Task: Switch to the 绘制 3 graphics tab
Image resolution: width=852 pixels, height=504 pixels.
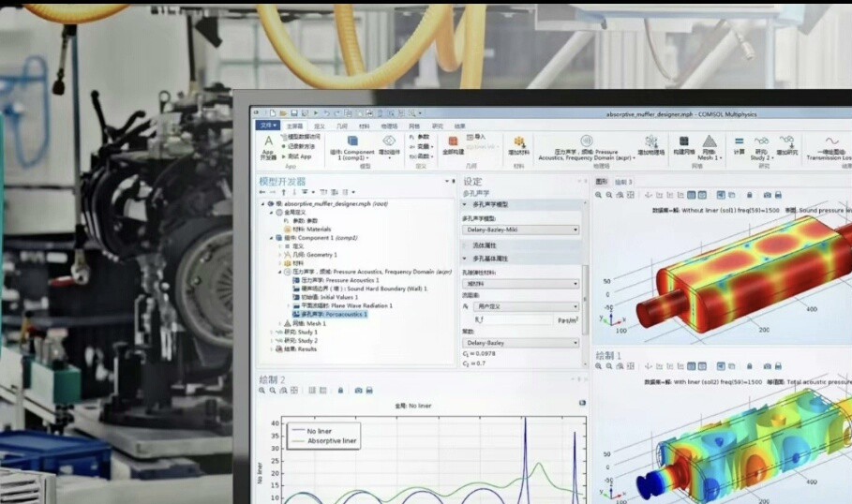Action: [x=623, y=182]
